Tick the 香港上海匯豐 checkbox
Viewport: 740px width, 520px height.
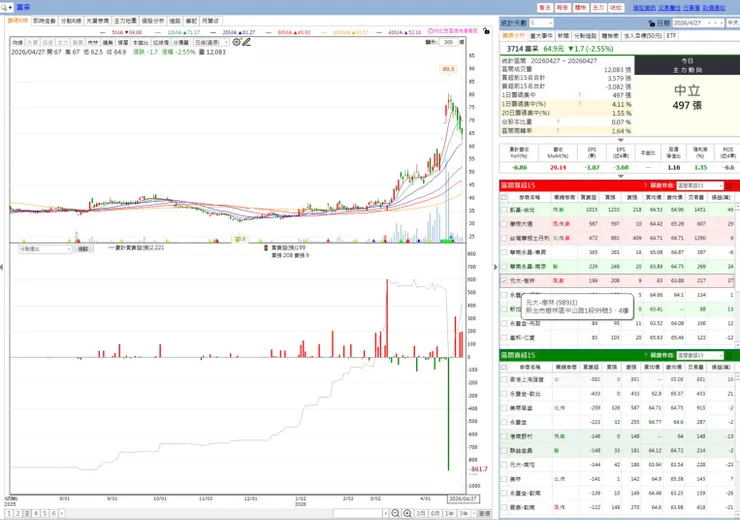coord(504,379)
